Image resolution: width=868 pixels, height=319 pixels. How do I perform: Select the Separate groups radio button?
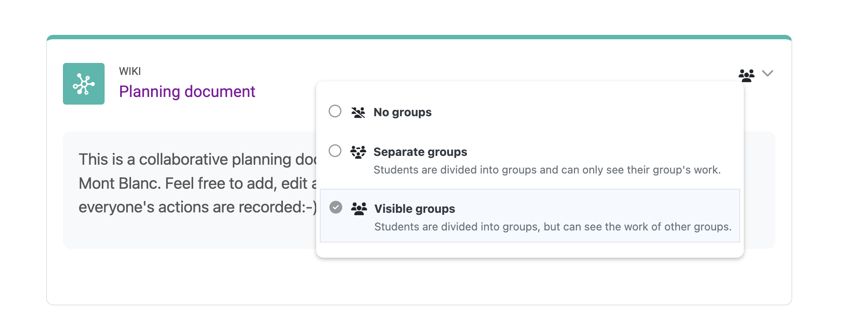click(335, 151)
